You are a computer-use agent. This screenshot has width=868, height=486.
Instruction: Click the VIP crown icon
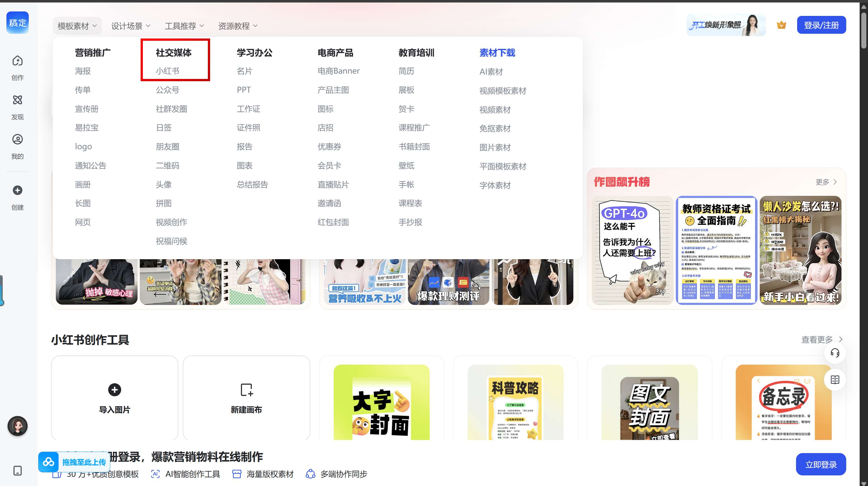(781, 25)
